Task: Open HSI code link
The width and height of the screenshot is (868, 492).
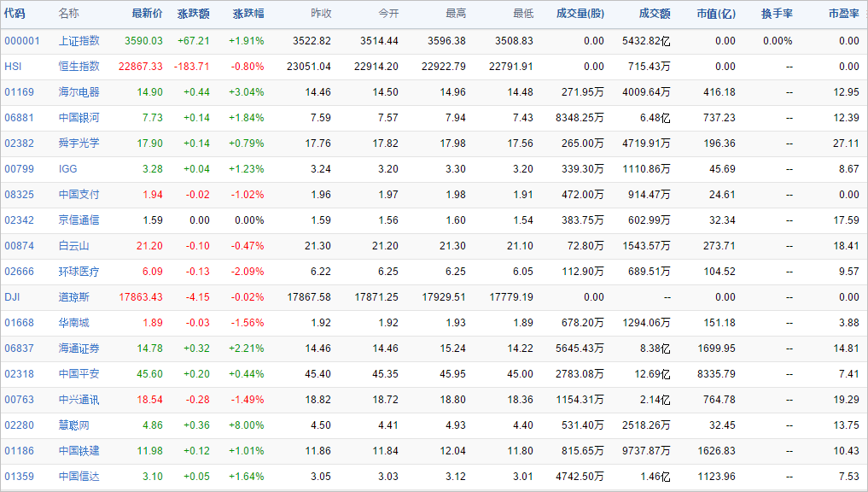Action: pyautogui.click(x=13, y=67)
